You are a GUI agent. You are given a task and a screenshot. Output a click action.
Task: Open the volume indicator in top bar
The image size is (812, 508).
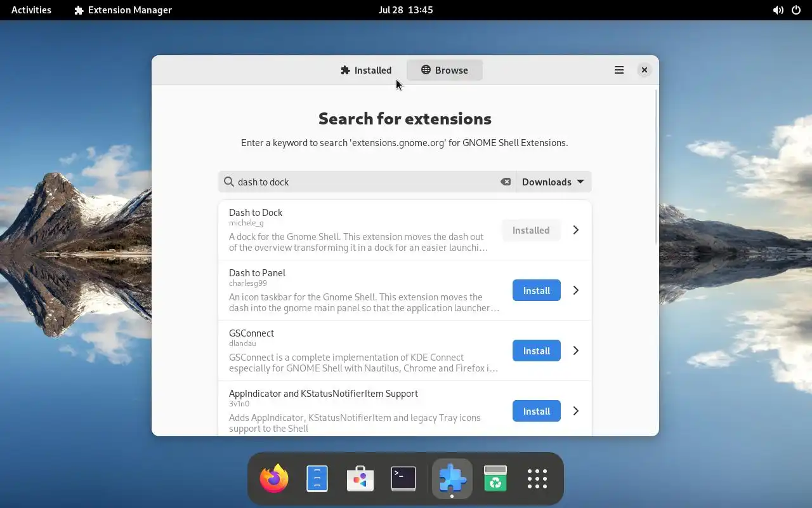pyautogui.click(x=778, y=10)
